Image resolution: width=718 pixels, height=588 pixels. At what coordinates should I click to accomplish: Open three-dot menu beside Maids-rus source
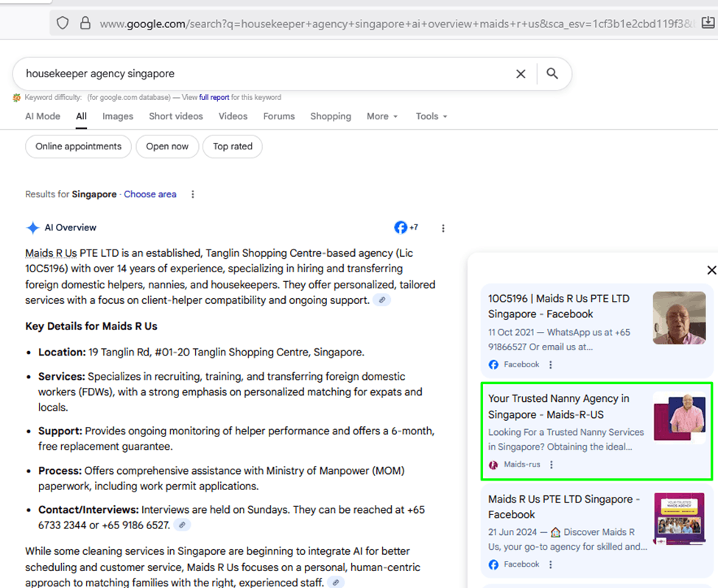(552, 464)
